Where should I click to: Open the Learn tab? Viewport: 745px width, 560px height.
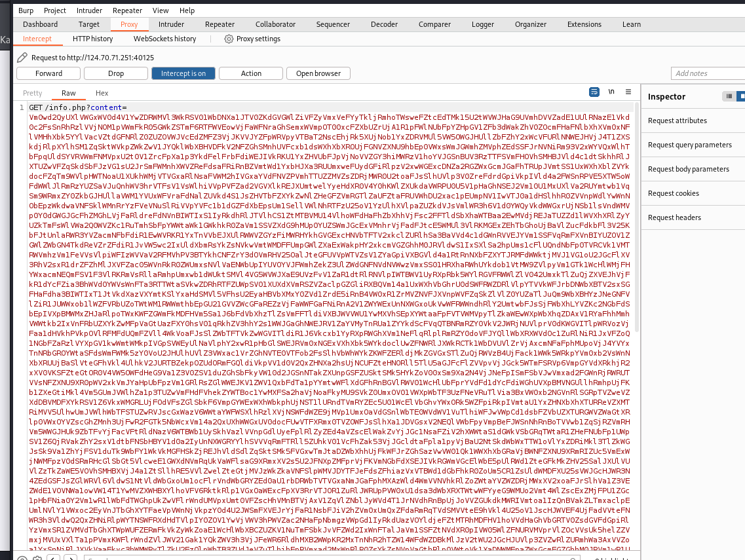tap(632, 24)
